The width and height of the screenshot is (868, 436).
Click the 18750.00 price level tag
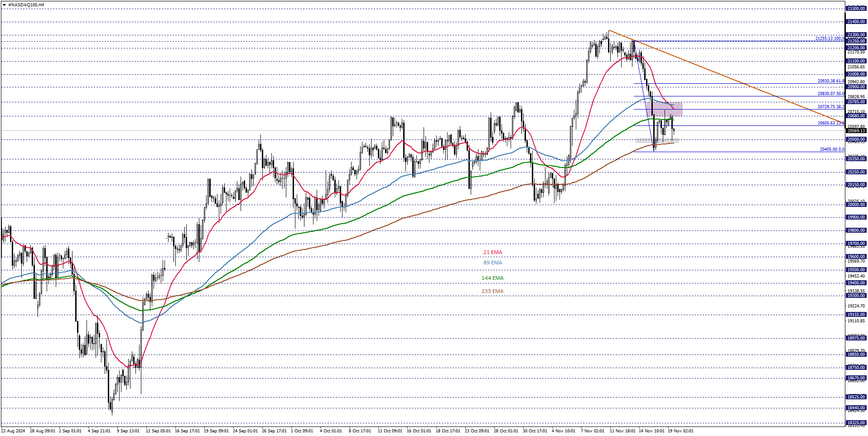856,368
